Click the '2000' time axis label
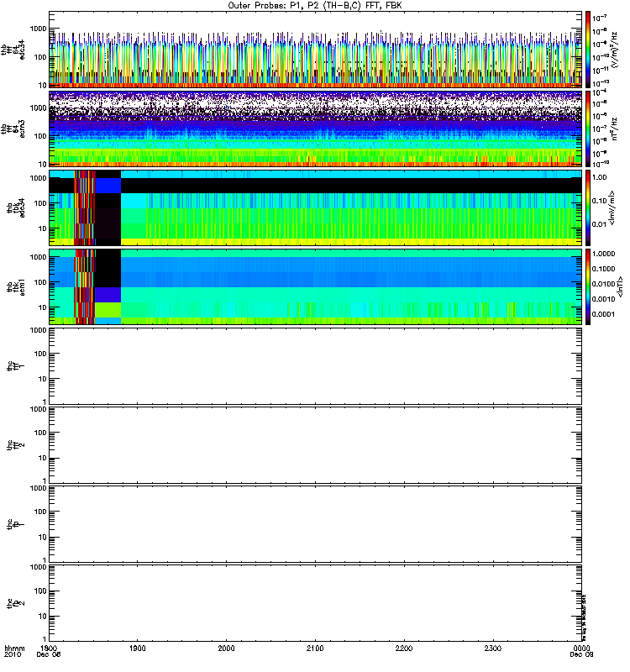Image resolution: width=630 pixels, height=672 pixels. [x=226, y=648]
